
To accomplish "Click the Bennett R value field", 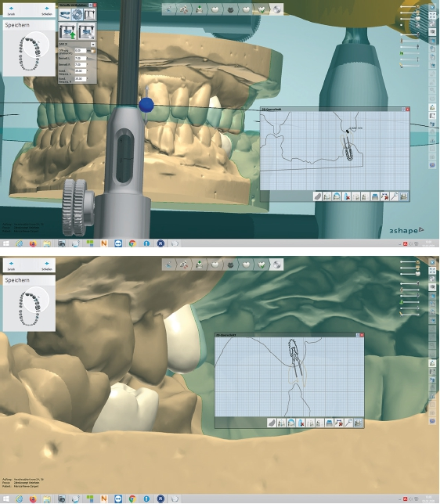I will coord(80,65).
